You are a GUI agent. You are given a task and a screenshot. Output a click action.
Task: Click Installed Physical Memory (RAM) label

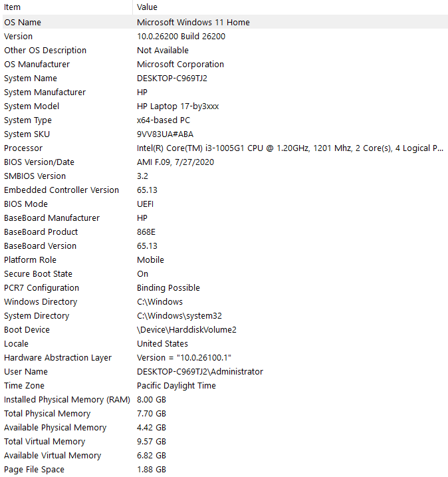point(67,400)
